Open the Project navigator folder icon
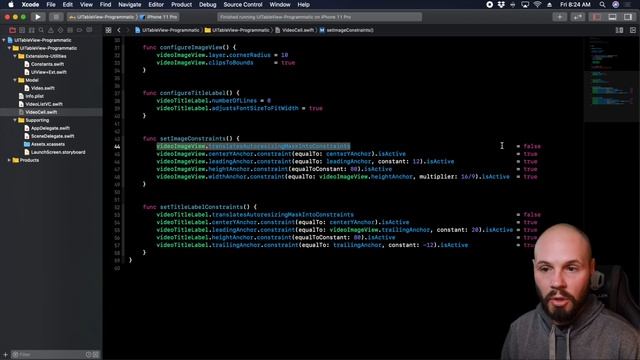640x360 pixels. [x=12, y=30]
